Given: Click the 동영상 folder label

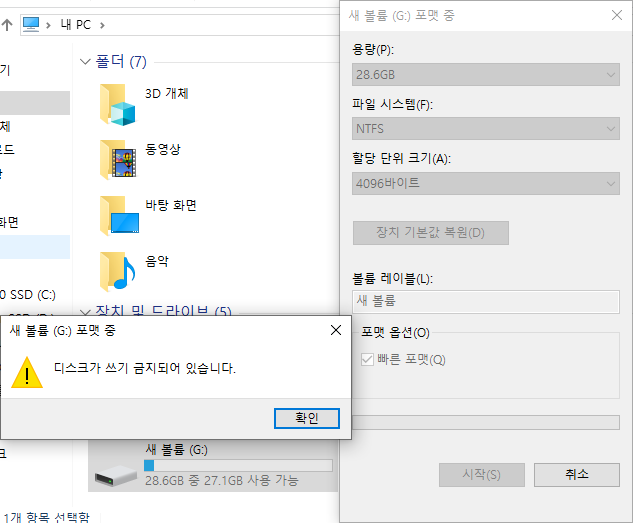Looking at the screenshot, I should (163, 149).
